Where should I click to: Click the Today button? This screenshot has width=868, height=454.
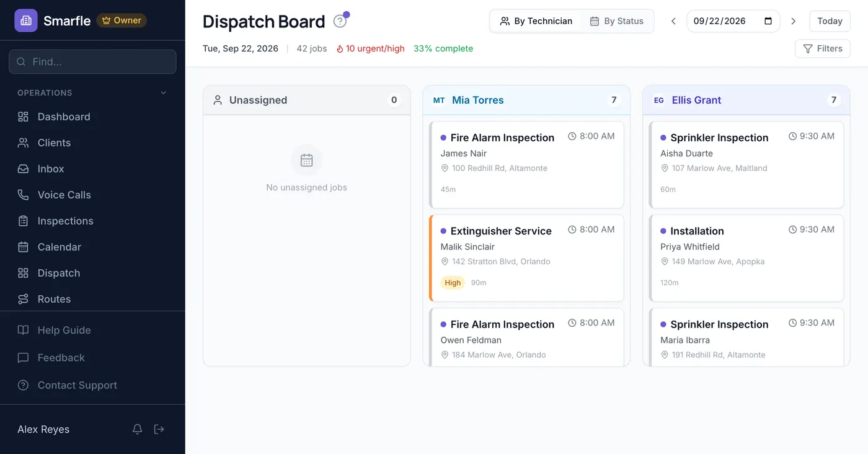(x=830, y=21)
